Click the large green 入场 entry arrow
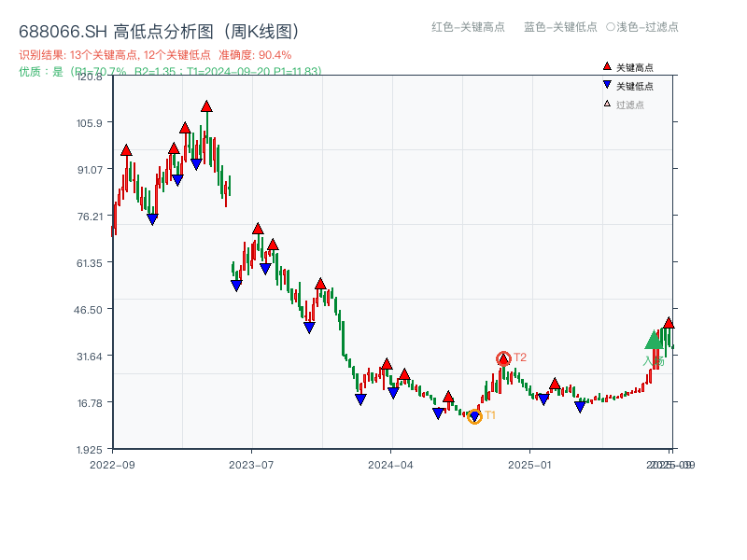 [654, 340]
